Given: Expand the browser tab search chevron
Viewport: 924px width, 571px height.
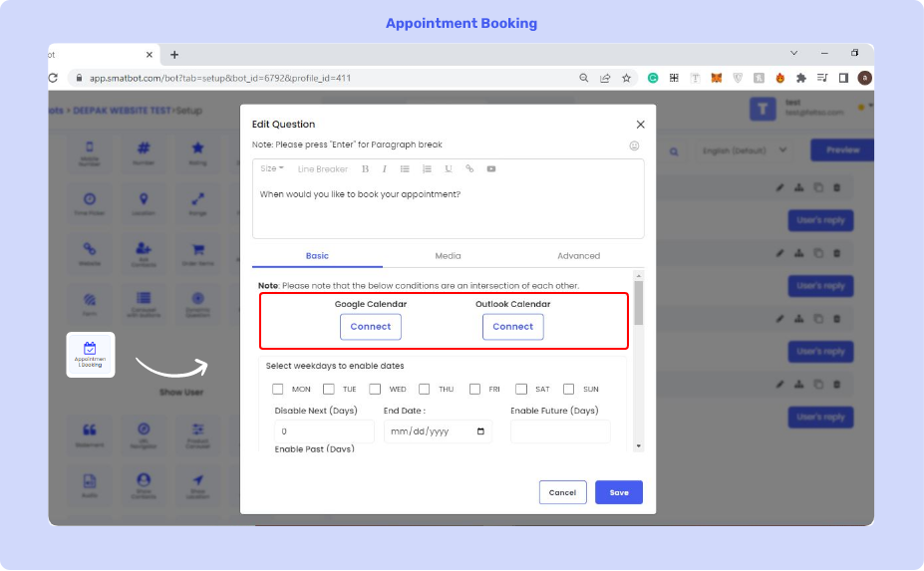Looking at the screenshot, I should [793, 53].
